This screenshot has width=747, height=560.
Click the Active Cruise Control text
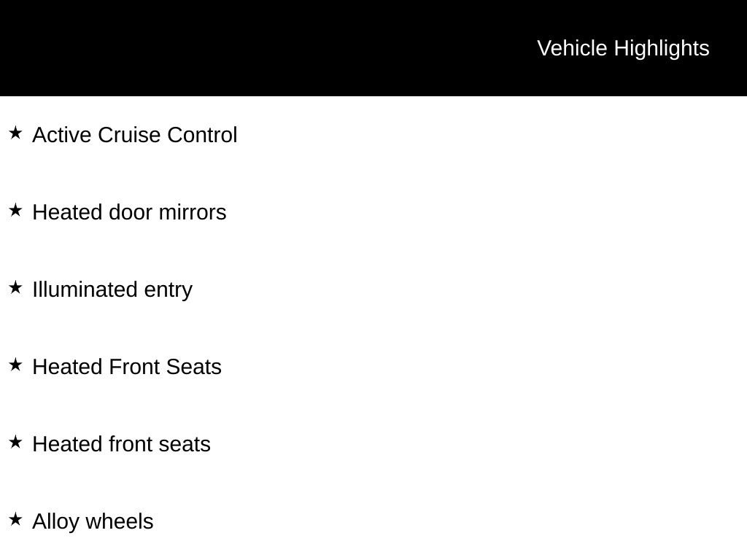[x=135, y=136]
